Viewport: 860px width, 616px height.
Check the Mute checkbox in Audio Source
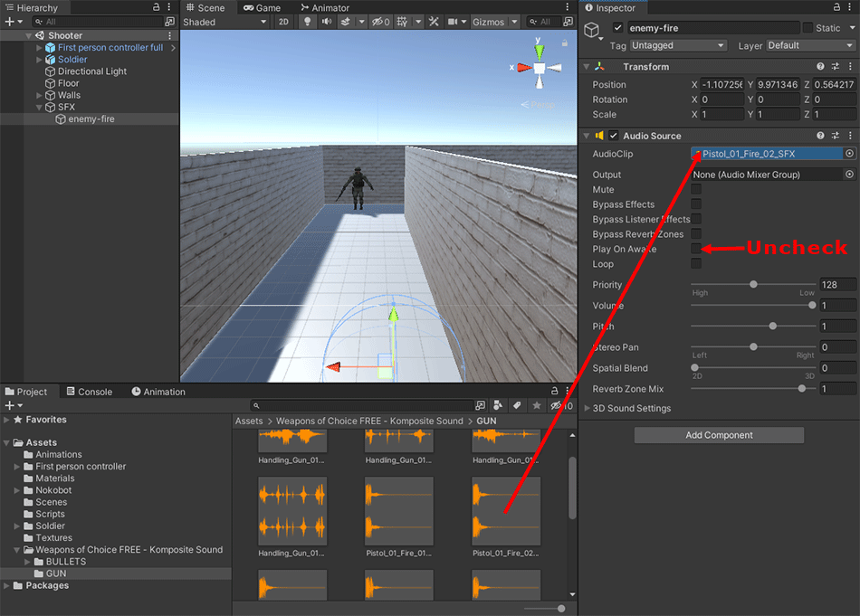click(x=696, y=190)
